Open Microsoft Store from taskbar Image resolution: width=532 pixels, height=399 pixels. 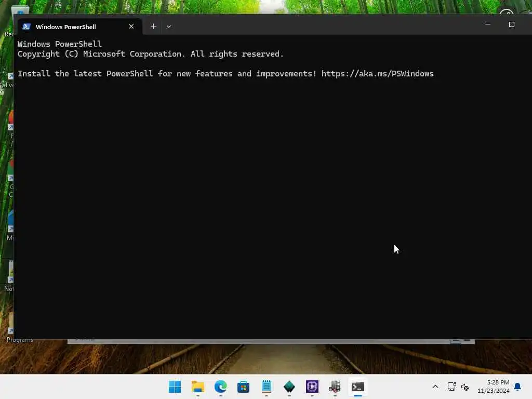(x=243, y=387)
